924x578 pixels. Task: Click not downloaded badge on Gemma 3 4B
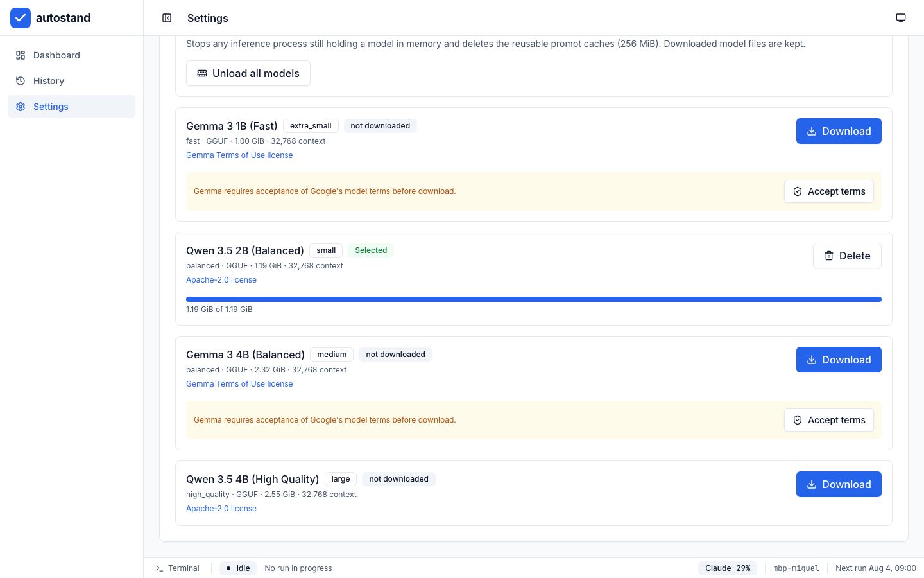(x=395, y=355)
